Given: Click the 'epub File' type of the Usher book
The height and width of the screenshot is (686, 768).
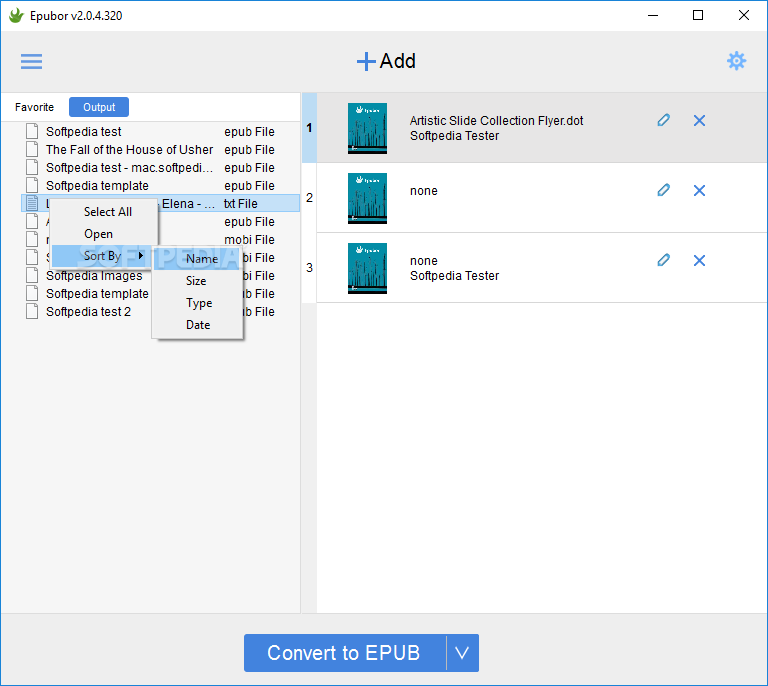Looking at the screenshot, I should [x=249, y=150].
